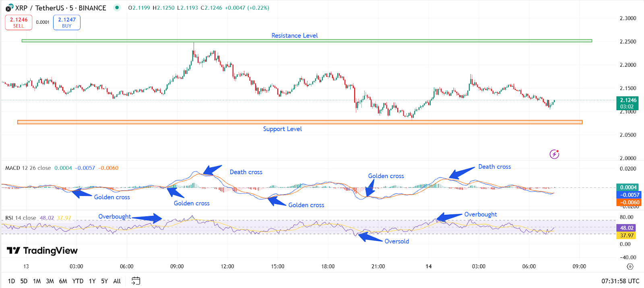Select the orange support zone rectangle
Image resolution: width=644 pixels, height=288 pixels.
[300, 122]
